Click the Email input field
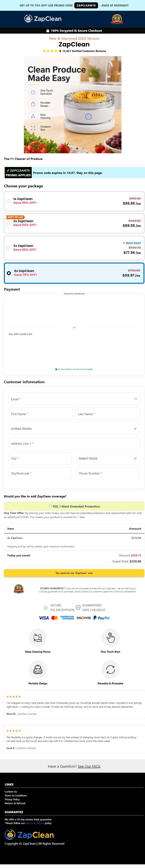 (x=74, y=399)
